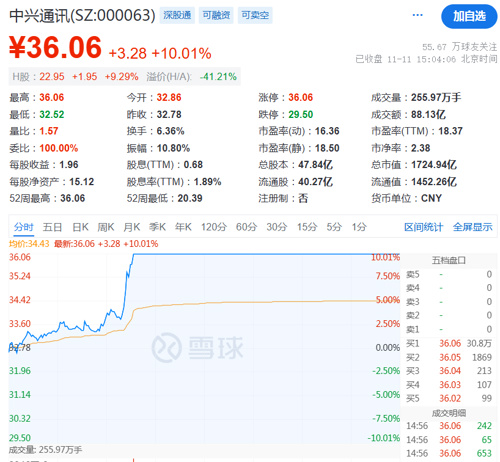Switch to the 60分 chart tab

pos(246,227)
